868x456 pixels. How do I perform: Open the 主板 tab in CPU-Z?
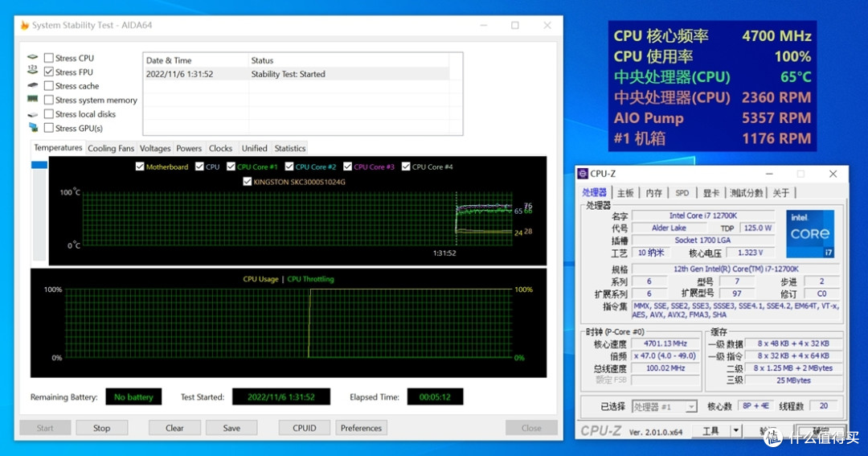(x=625, y=193)
